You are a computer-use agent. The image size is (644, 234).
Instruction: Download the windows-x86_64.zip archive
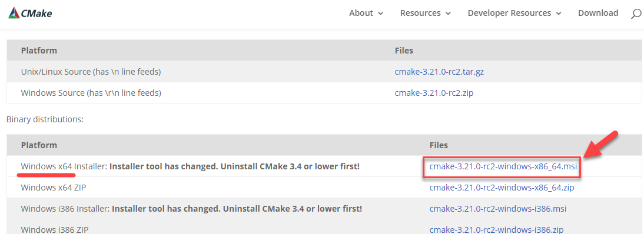[502, 188]
